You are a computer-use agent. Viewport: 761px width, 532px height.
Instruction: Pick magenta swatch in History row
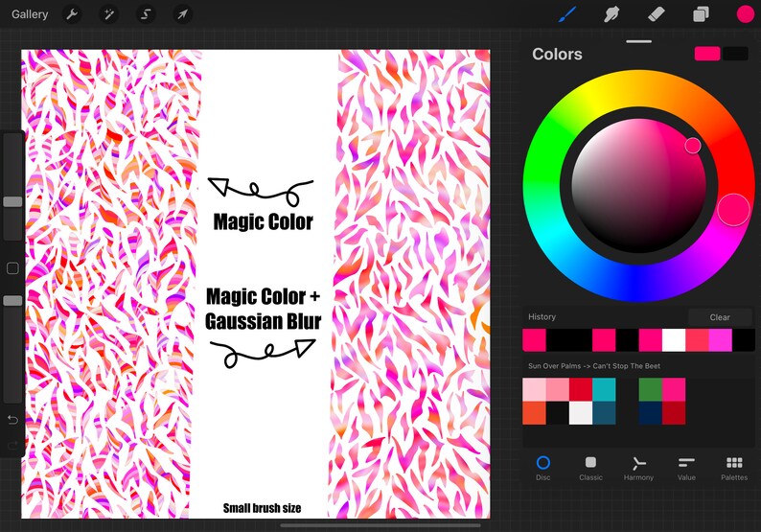(x=720, y=339)
